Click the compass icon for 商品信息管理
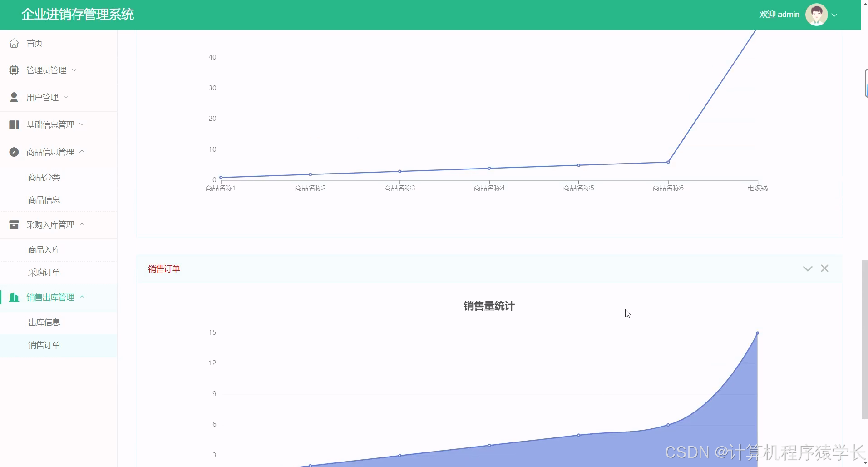This screenshot has width=868, height=467. click(14, 152)
